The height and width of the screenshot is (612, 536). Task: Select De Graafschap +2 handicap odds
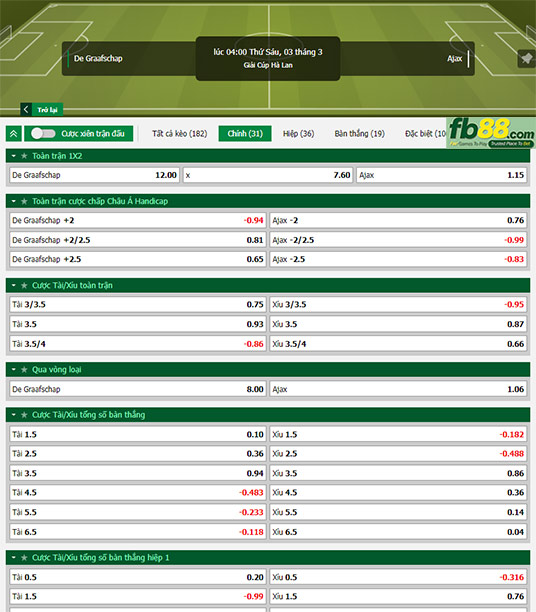tap(138, 221)
